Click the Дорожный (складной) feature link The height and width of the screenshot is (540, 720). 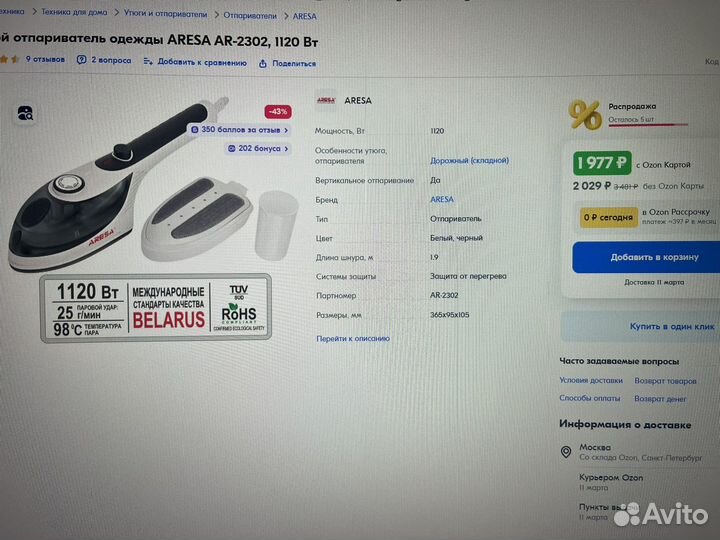[469, 160]
